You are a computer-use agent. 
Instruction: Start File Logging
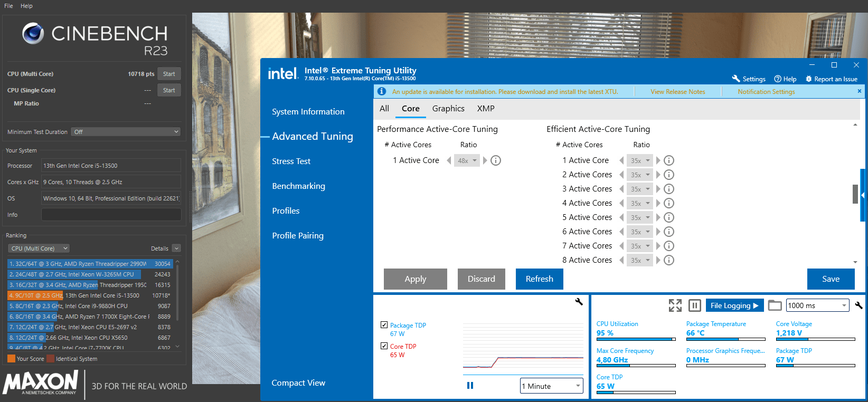734,305
